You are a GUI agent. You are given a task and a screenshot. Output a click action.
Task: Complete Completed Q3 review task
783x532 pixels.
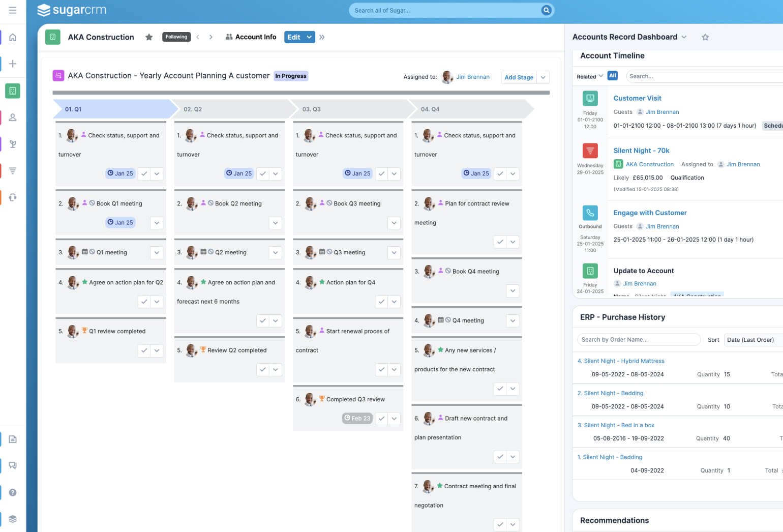tap(382, 419)
